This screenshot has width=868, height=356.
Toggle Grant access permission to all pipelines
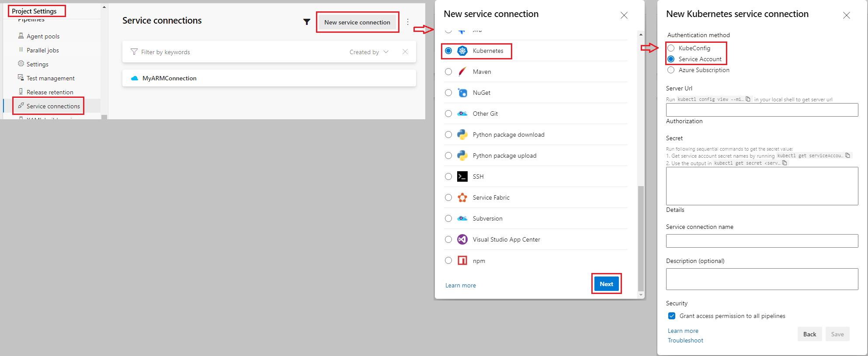672,316
